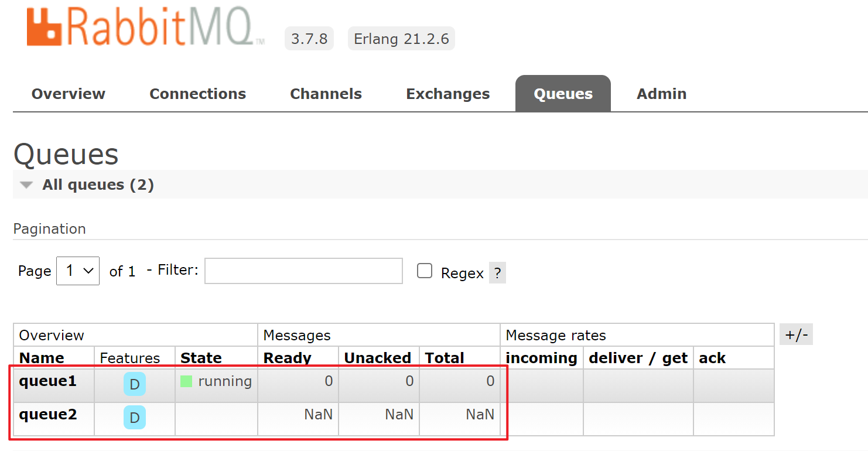Toggle columns with the +/- button
This screenshot has height=451, width=868.
click(796, 334)
